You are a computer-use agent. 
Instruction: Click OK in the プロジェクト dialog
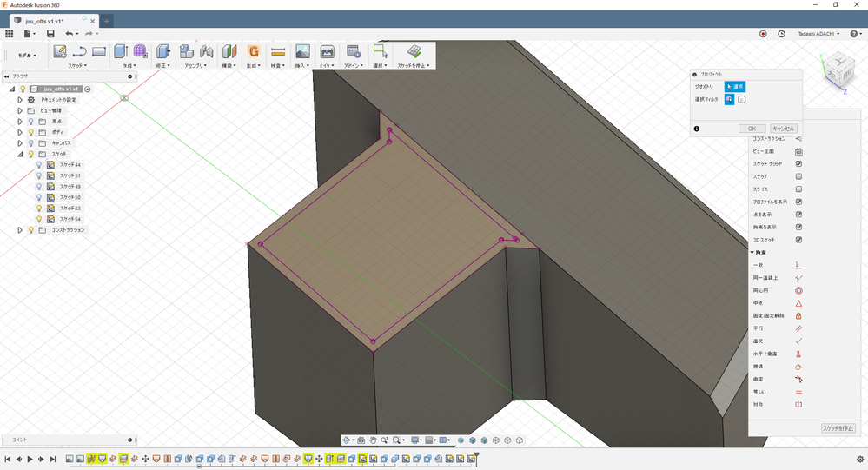tap(752, 129)
